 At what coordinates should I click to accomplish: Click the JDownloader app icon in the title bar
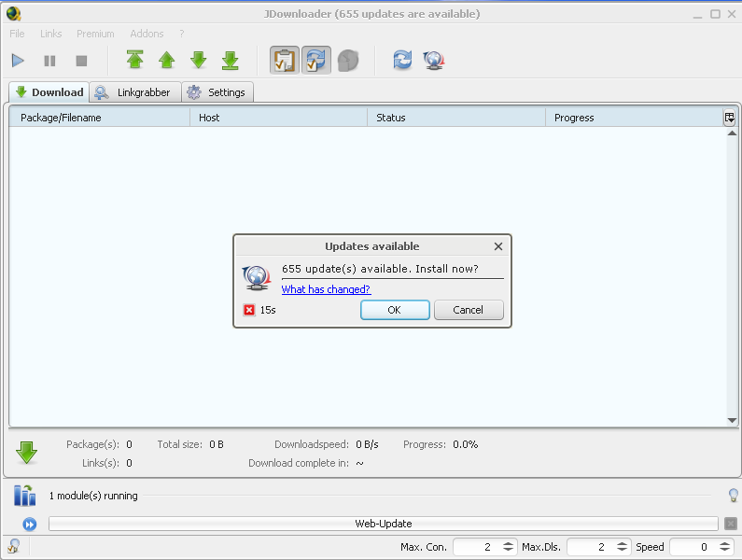[14, 14]
